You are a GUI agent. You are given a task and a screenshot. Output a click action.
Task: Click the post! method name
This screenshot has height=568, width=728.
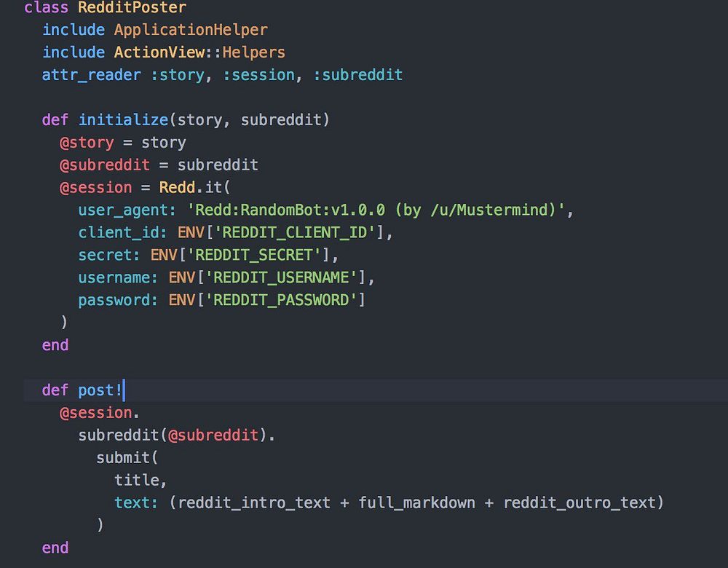pos(100,390)
